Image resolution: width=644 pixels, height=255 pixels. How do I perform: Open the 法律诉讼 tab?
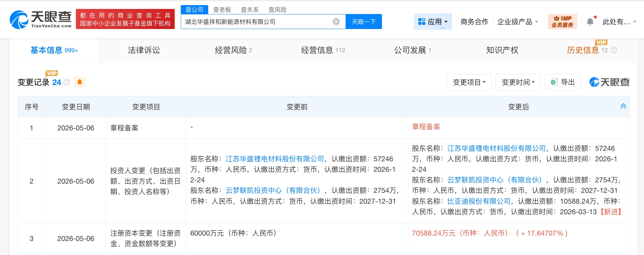pos(144,50)
